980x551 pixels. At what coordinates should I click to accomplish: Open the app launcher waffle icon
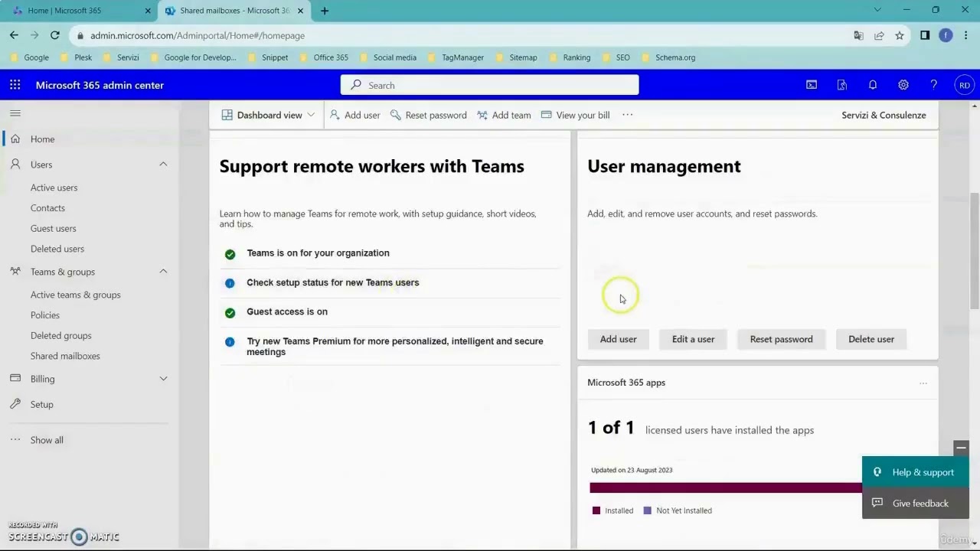(x=15, y=85)
